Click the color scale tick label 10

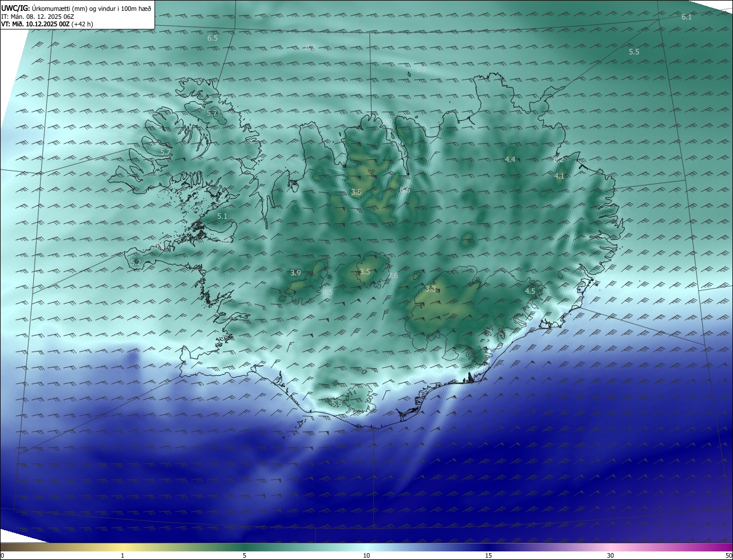point(366,555)
